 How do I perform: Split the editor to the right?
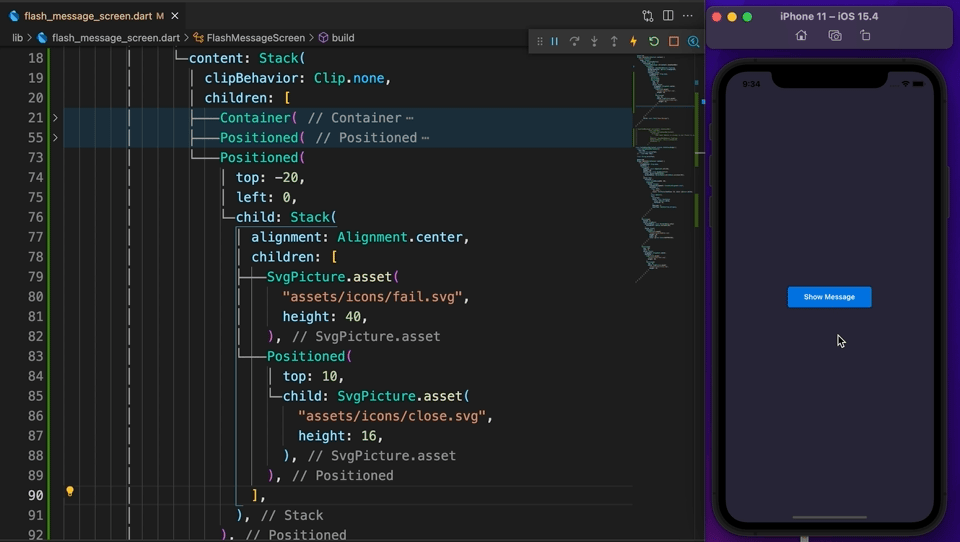coord(668,15)
